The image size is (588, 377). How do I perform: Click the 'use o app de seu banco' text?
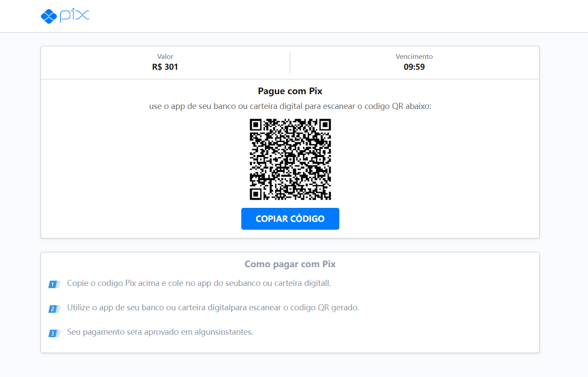[x=290, y=106]
